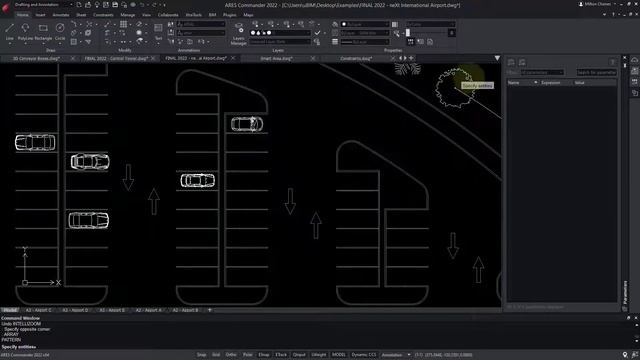Switch to the 3D Conveyor Boxes.dwg drawing tab
Viewport: 640px width, 360px height.
(x=36, y=58)
